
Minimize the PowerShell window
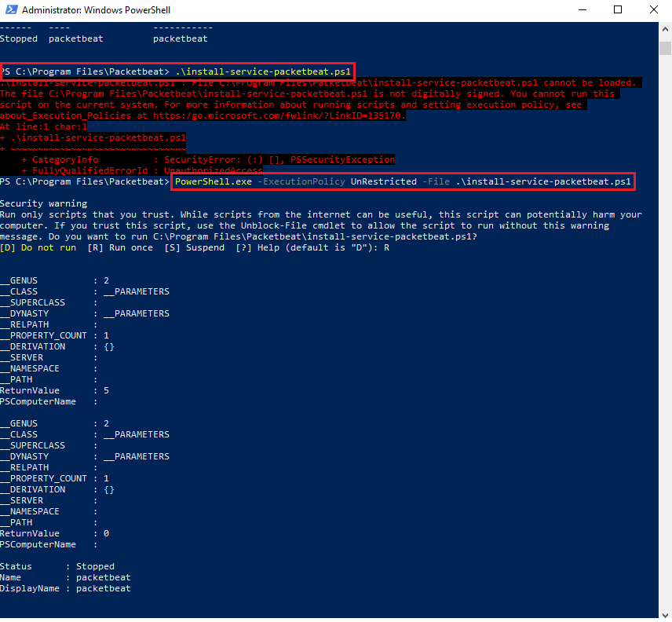click(582, 9)
